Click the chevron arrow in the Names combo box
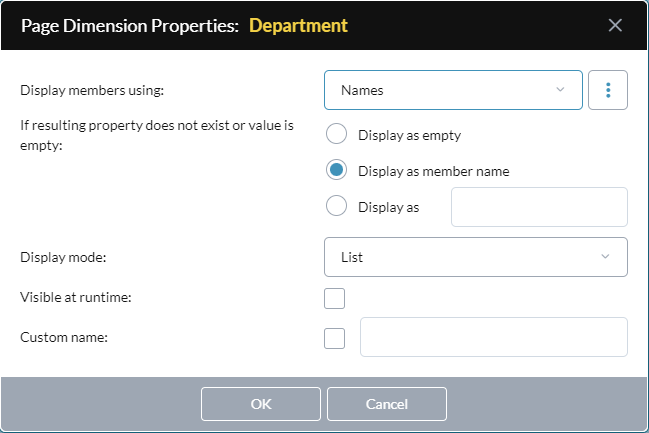This screenshot has width=649, height=433. (560, 89)
